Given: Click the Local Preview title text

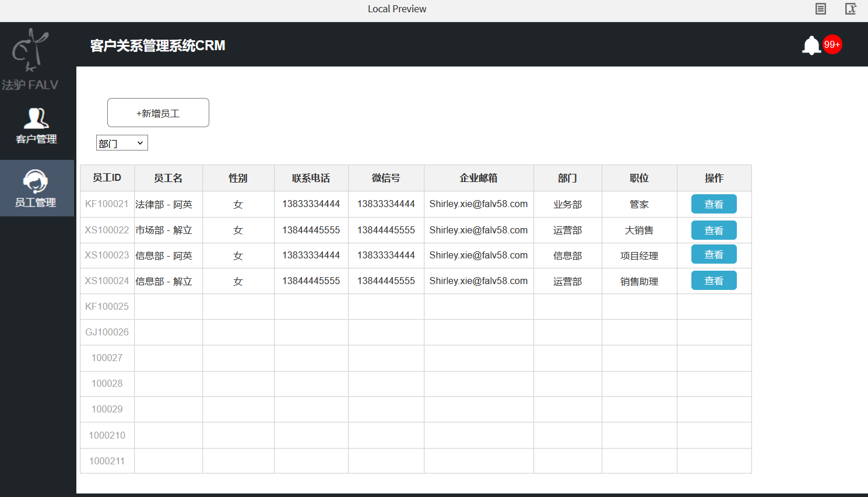Looking at the screenshot, I should [x=397, y=9].
